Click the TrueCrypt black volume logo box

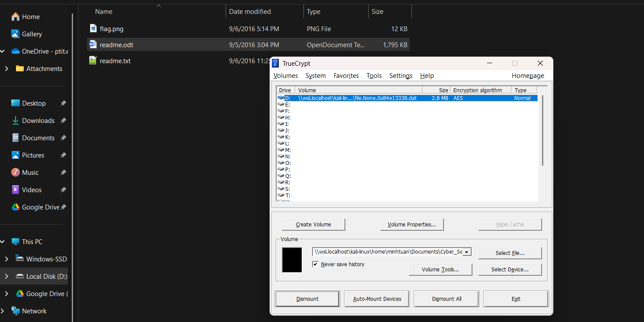pyautogui.click(x=292, y=260)
